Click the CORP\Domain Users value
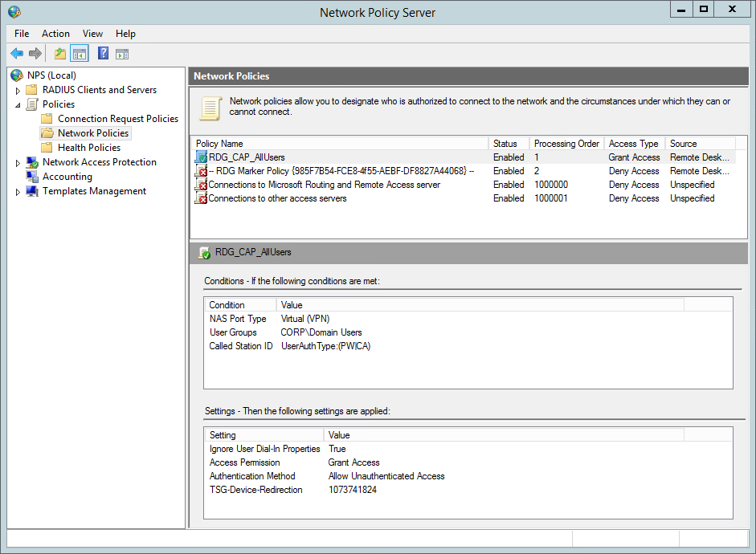 click(321, 332)
